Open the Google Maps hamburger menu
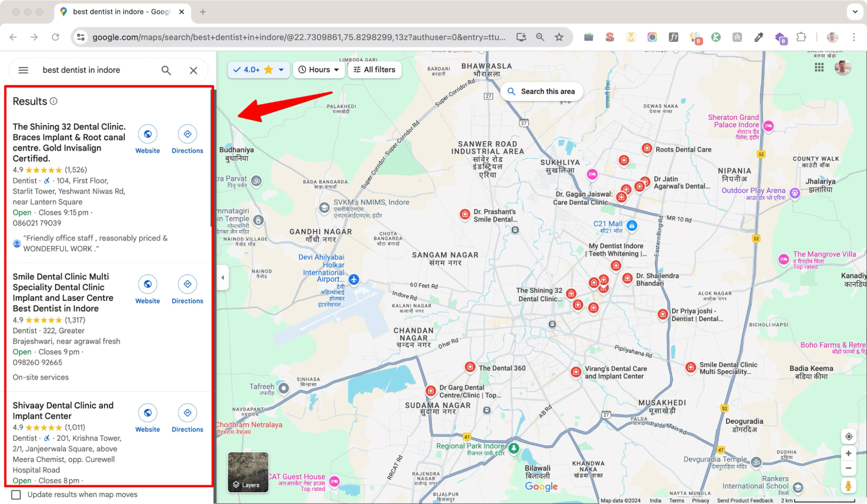 [23, 70]
